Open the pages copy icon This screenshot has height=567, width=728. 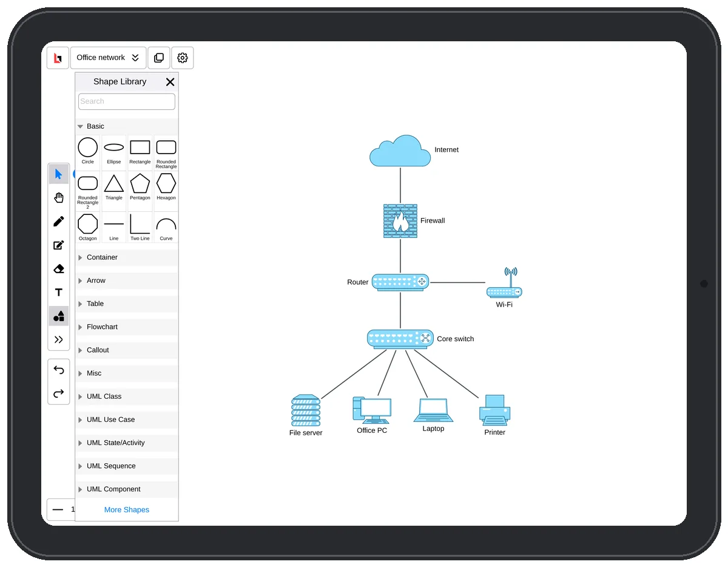pyautogui.click(x=159, y=58)
